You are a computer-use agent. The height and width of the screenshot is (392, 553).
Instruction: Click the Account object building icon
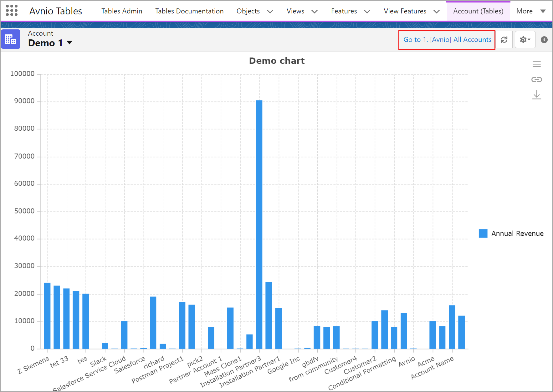[11, 39]
